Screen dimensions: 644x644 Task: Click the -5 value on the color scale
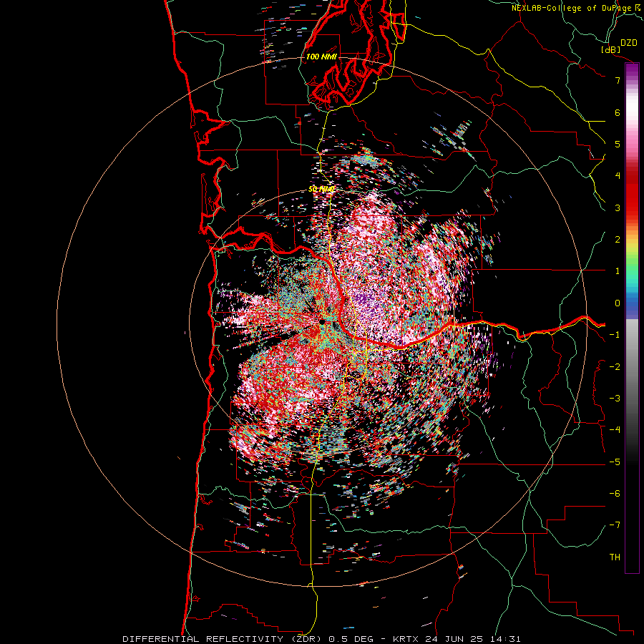(x=615, y=462)
